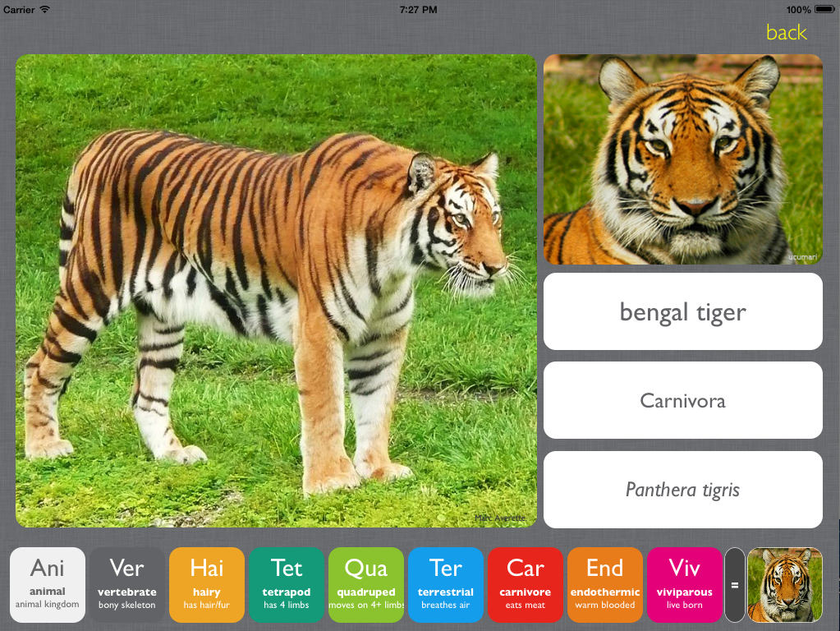Tap the Carnivora order card

coord(682,400)
